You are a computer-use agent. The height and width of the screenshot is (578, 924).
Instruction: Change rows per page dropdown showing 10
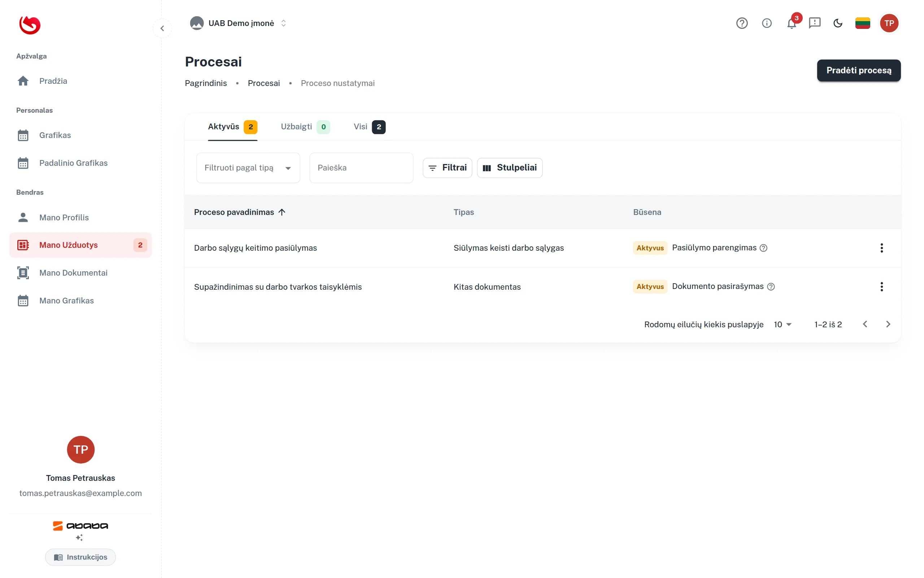coord(783,324)
